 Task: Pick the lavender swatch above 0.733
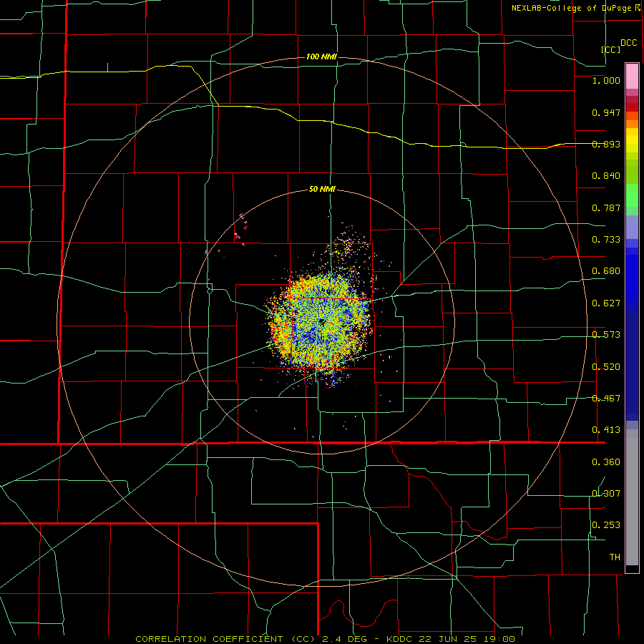pyautogui.click(x=632, y=227)
